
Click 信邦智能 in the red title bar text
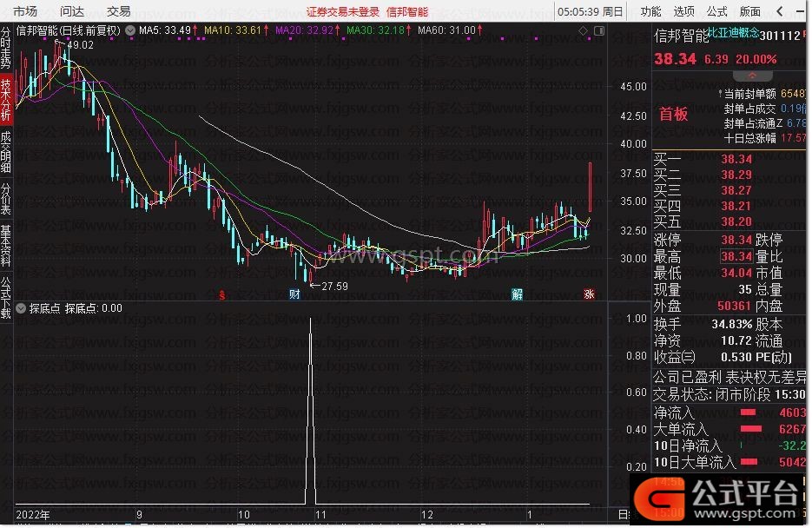407,12
